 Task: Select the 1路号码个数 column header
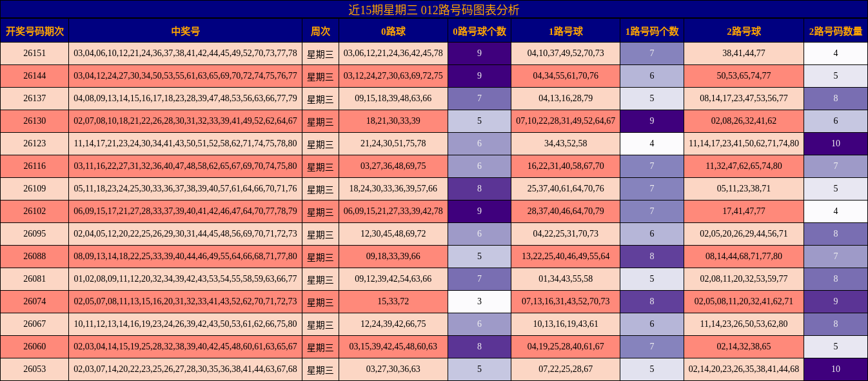click(x=652, y=31)
